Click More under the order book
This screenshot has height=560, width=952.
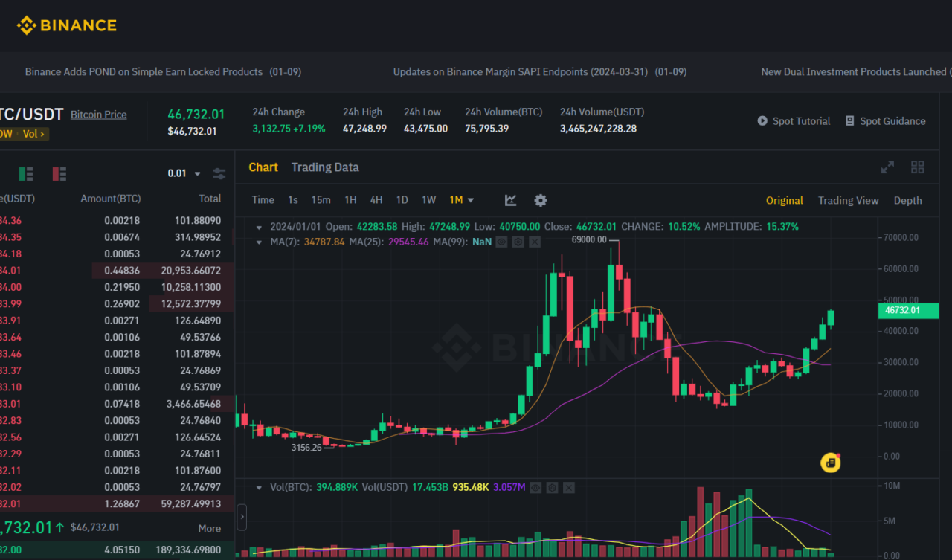[210, 528]
